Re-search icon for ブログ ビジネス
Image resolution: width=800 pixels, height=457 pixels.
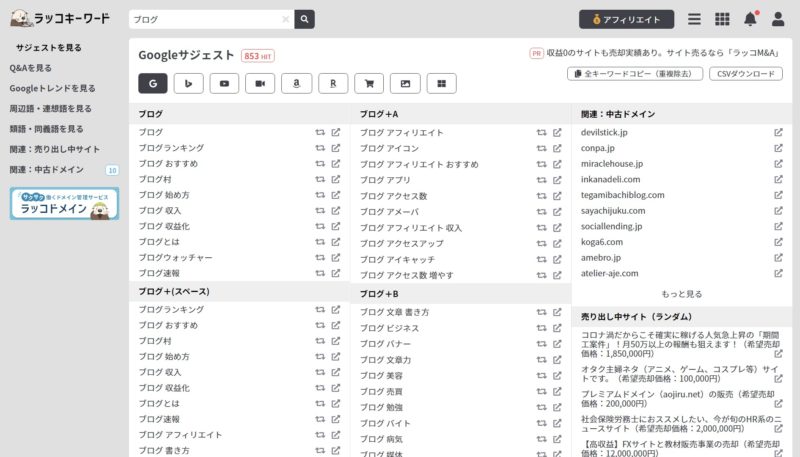point(541,328)
